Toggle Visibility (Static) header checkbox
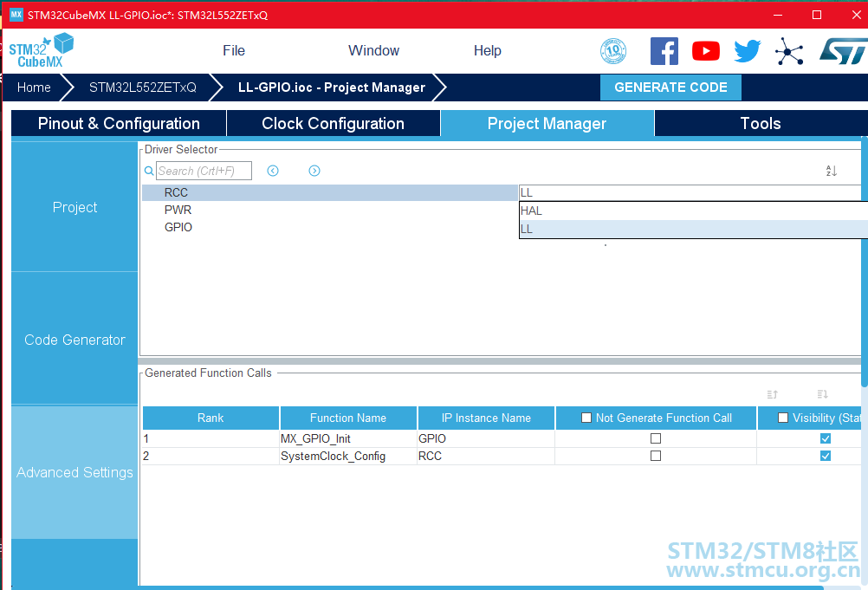Image resolution: width=868 pixels, height=590 pixels. 783,418
